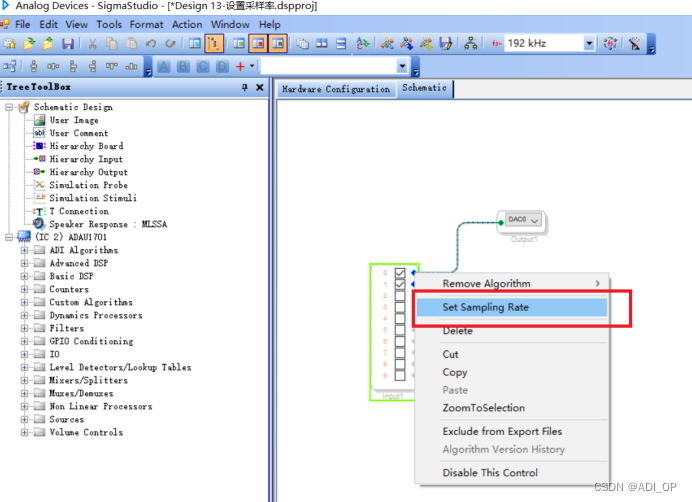Select User Comment in the tree
This screenshot has width=692, height=502.
coord(79,133)
